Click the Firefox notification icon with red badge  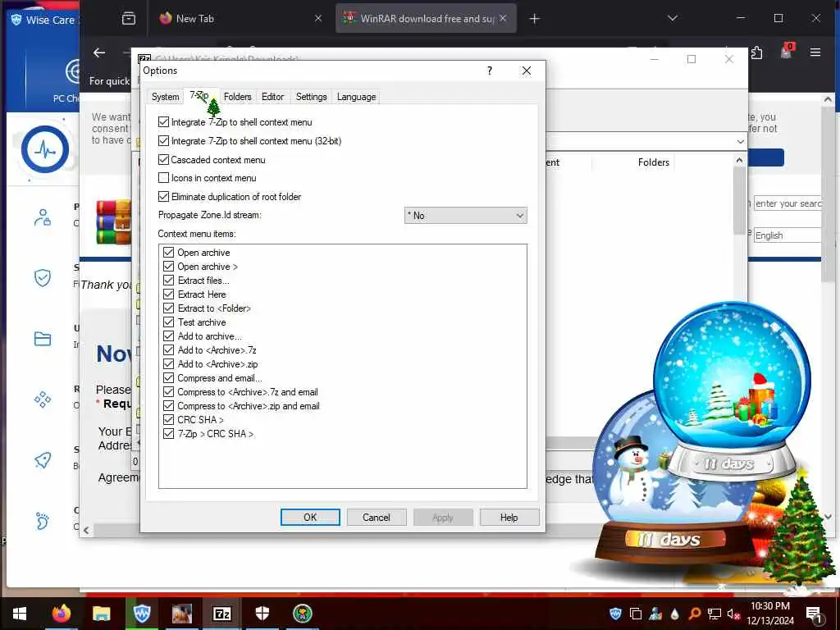tap(787, 52)
